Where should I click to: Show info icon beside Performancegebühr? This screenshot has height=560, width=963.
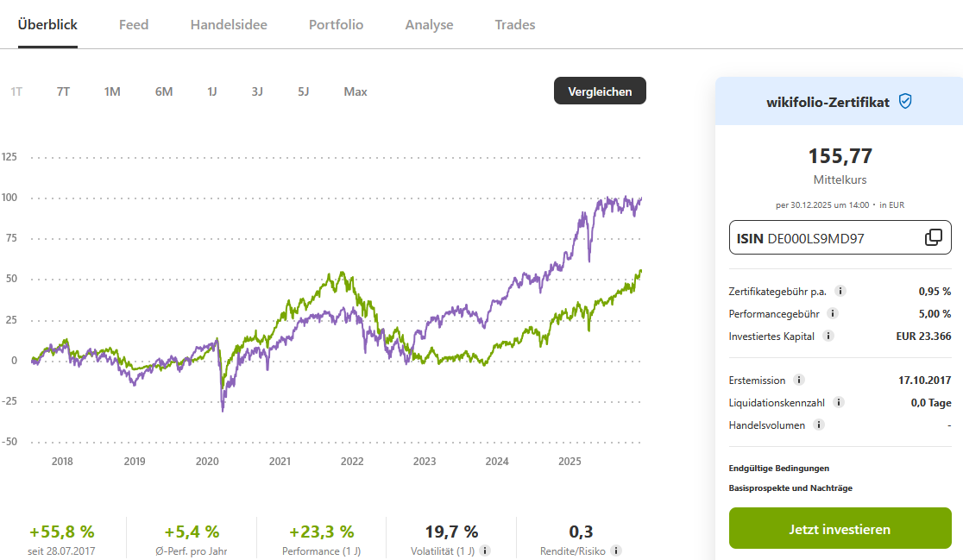(x=833, y=314)
